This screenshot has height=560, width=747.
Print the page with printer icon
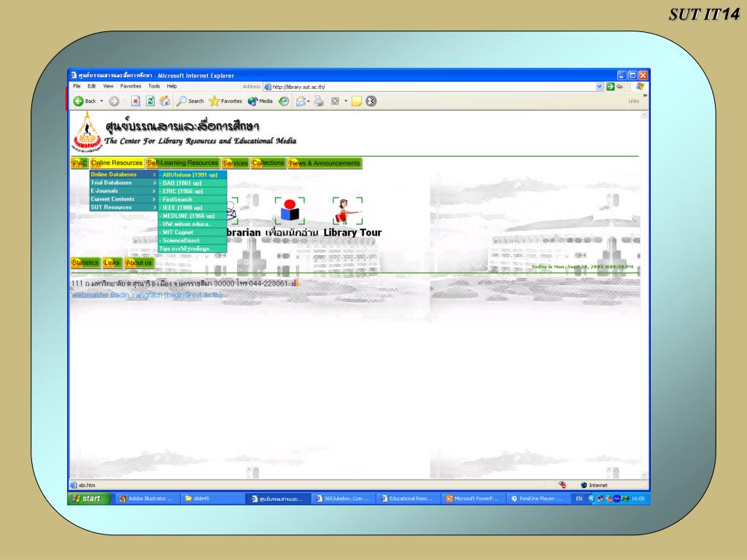pyautogui.click(x=319, y=101)
